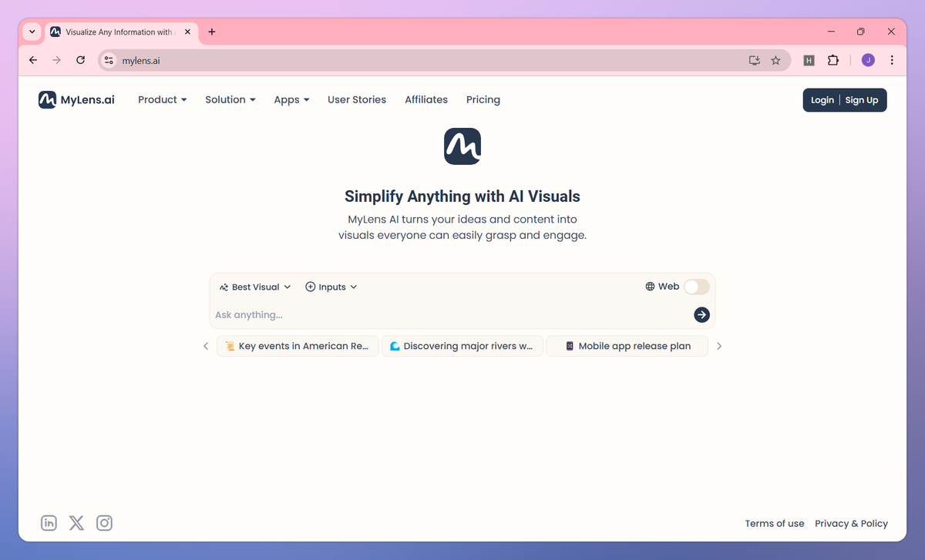This screenshot has height=560, width=925.
Task: Pick the Discovering major rivers suggestion
Action: (x=462, y=346)
